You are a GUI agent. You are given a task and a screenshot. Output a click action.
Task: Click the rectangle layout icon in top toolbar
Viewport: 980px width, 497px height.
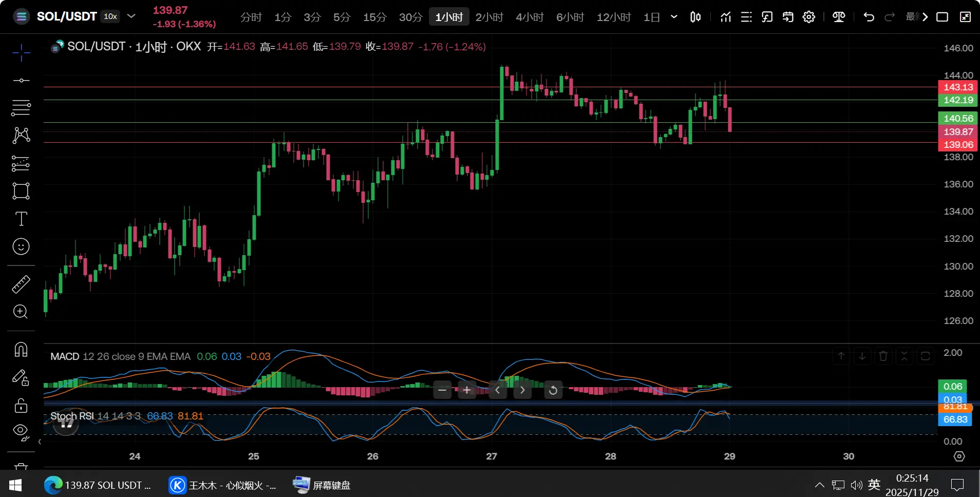coord(943,17)
